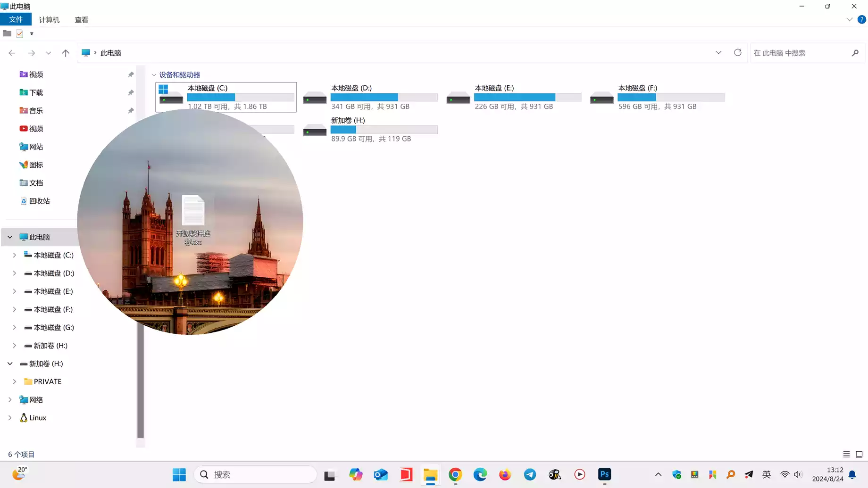The image size is (868, 488).
Task: Open the help question mark icon
Action: point(861,19)
